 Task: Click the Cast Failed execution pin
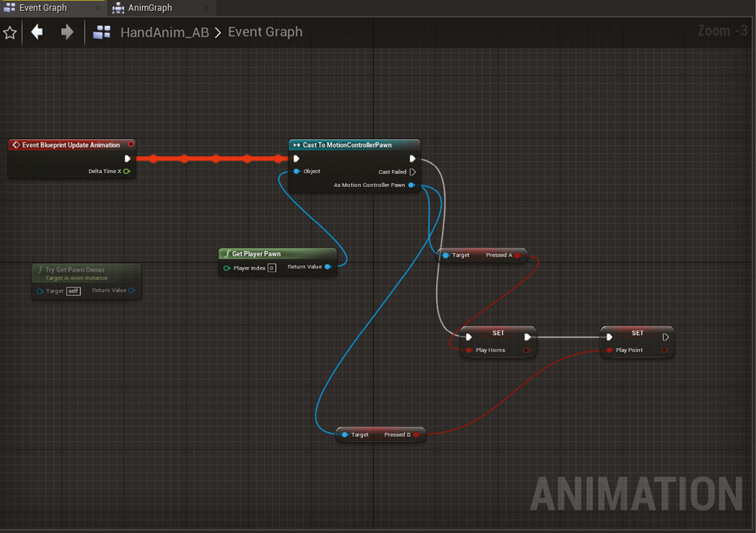(413, 172)
